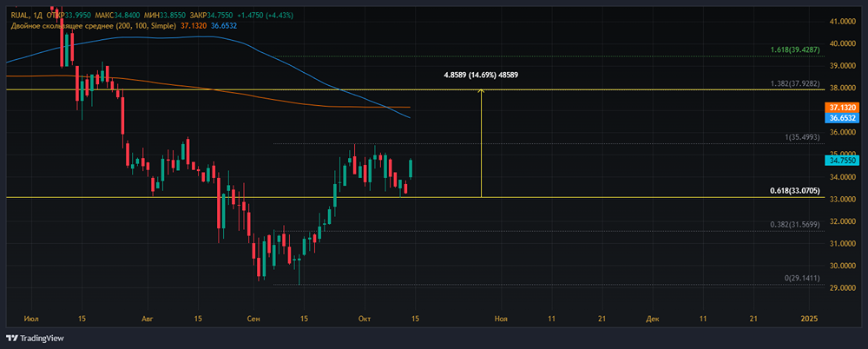Click the Сен date label on time axis
Viewport: 868px width, 349px height.
253,319
